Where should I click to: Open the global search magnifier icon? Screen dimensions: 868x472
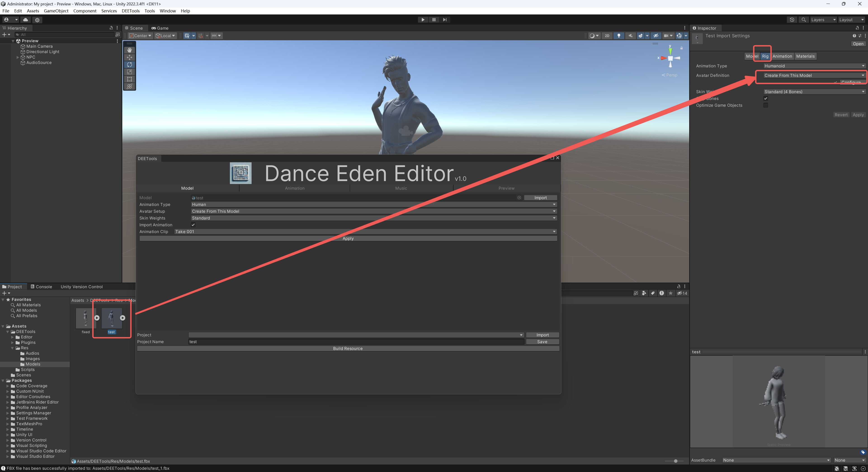pos(804,19)
